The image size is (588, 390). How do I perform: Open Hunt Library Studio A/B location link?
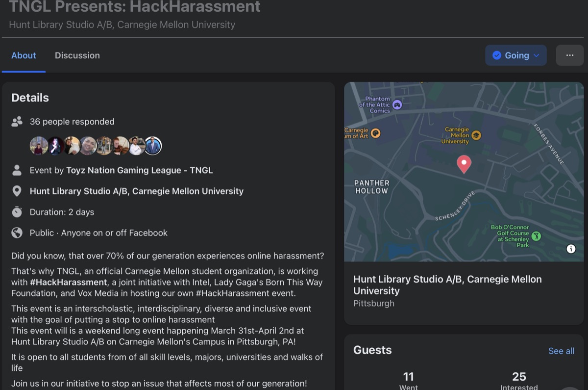click(x=137, y=191)
